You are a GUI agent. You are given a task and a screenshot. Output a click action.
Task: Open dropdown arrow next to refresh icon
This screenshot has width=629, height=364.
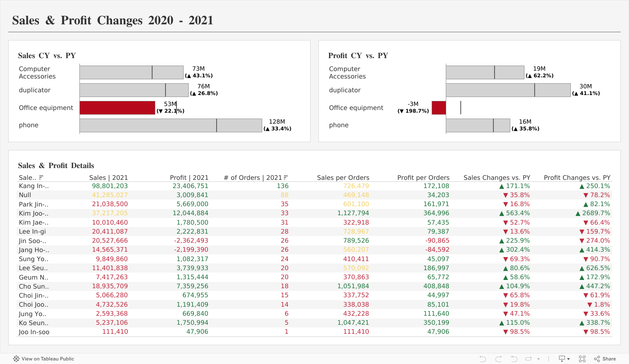pos(539,359)
